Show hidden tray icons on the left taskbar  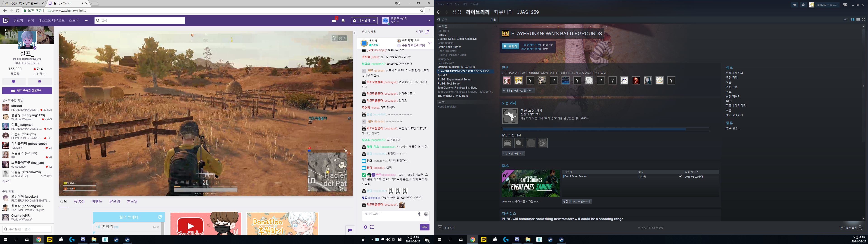[x=372, y=240]
